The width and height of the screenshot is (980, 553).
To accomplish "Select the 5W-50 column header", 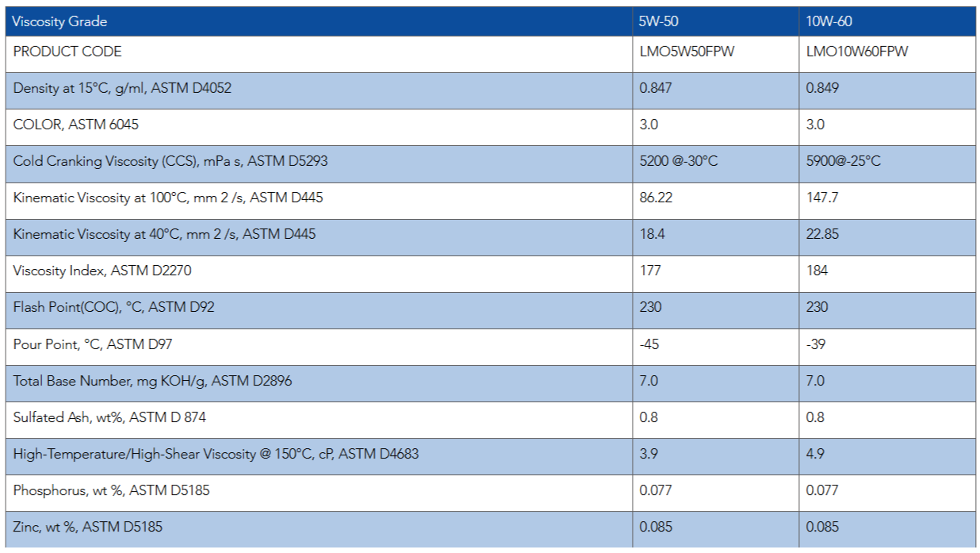I will [659, 21].
